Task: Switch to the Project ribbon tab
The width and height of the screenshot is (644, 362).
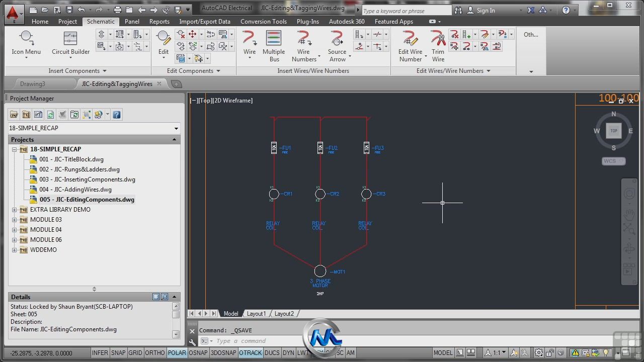Action: pyautogui.click(x=67, y=22)
